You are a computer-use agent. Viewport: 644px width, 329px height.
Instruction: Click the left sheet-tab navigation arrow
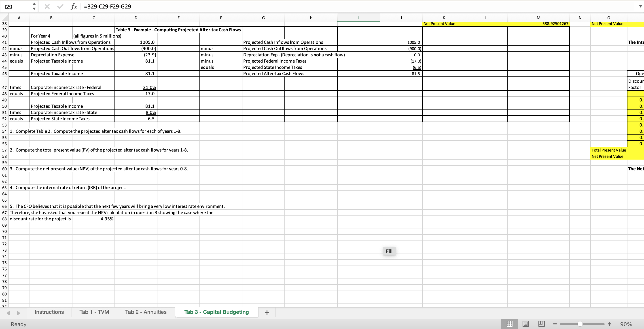click(x=8, y=312)
